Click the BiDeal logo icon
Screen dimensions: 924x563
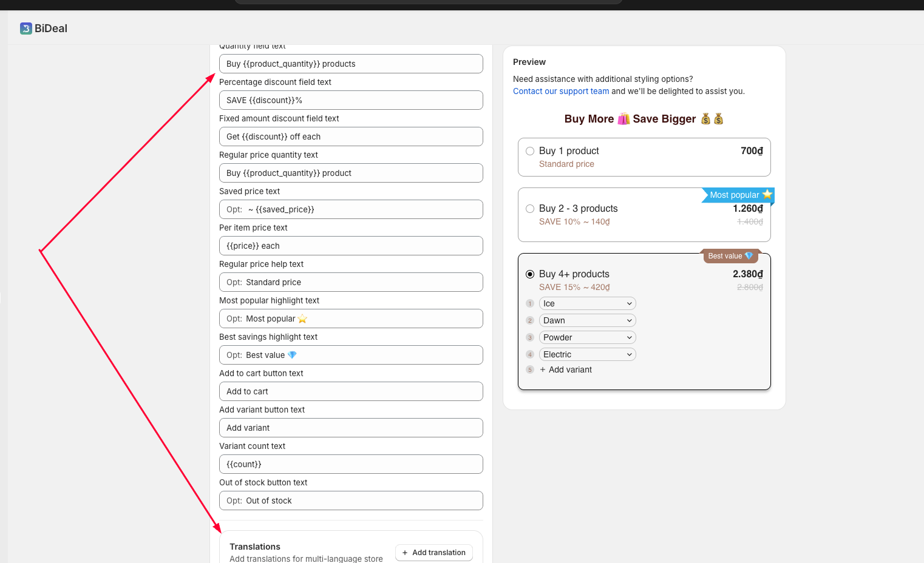[x=25, y=29]
